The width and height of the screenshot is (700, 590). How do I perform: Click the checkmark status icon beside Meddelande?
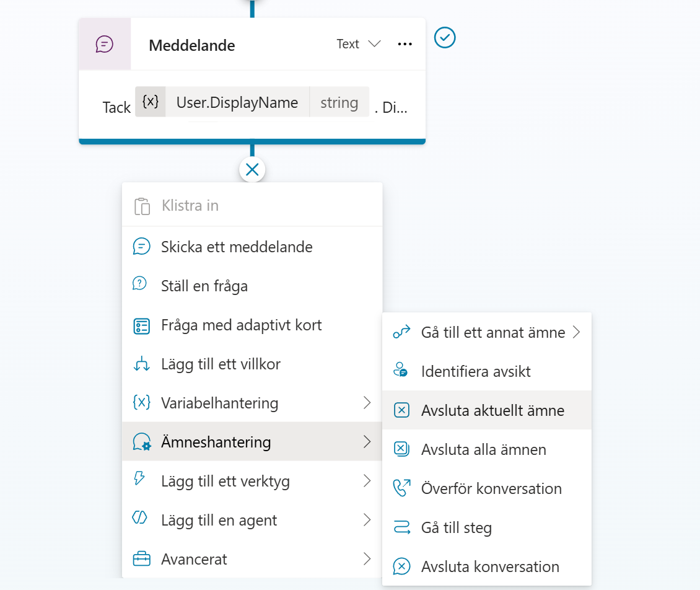pyautogui.click(x=445, y=38)
